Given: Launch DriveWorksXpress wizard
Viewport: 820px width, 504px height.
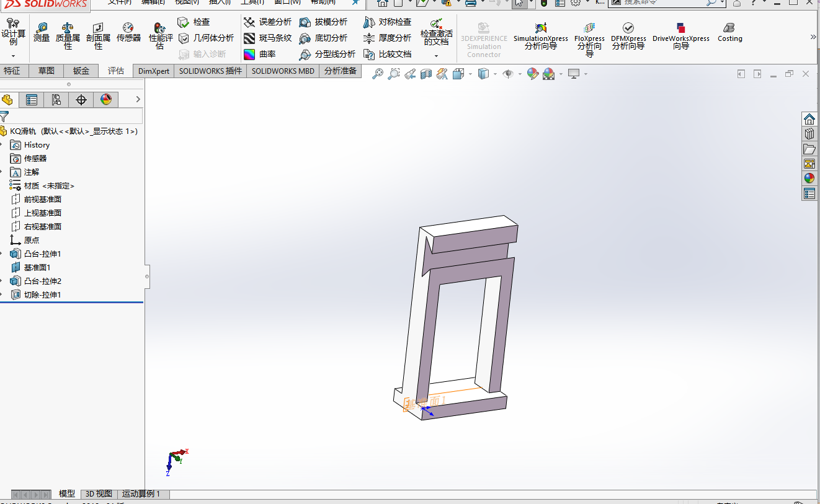Looking at the screenshot, I should (x=680, y=36).
